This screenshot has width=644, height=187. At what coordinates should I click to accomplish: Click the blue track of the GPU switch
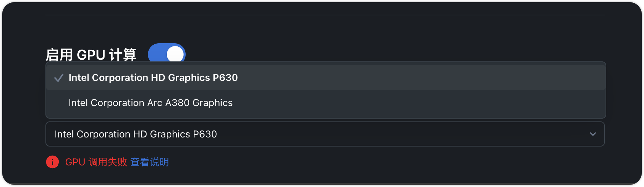tap(157, 53)
